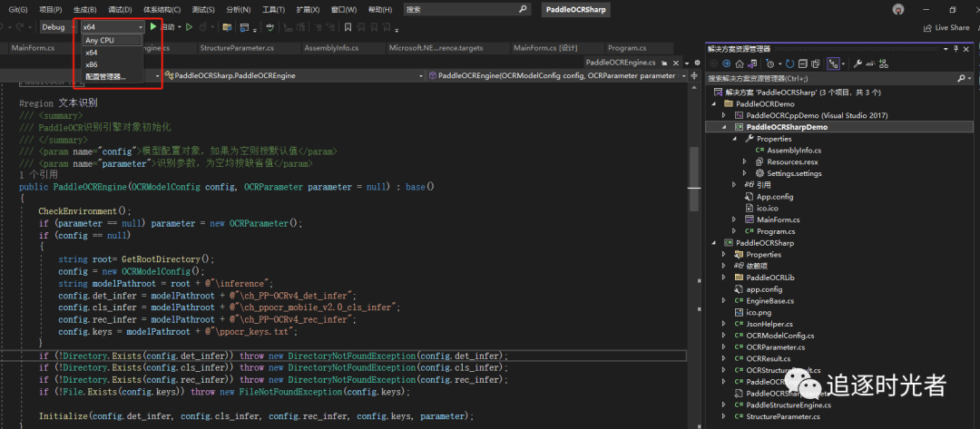The width and height of the screenshot is (980, 429).
Task: Pin the Solution Explorer panel with pushpin
Action: coord(955,49)
